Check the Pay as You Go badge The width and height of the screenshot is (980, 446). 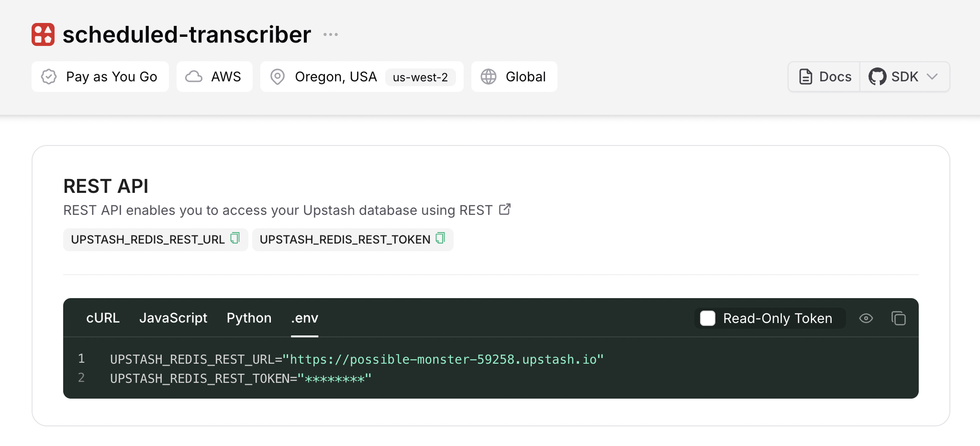tap(100, 76)
